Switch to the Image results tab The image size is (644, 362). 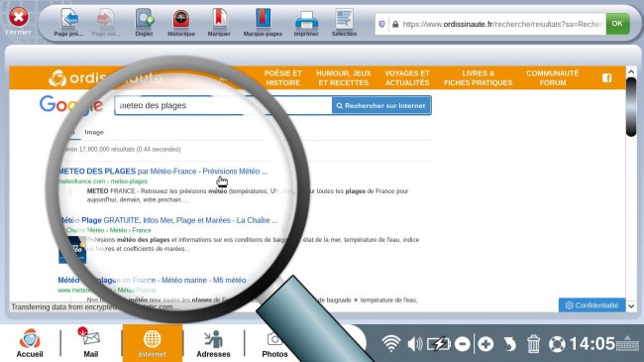tap(94, 132)
